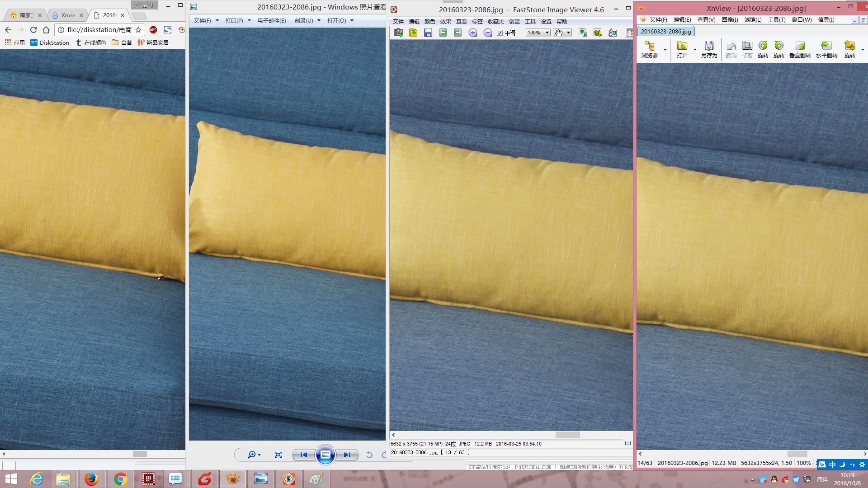This screenshot has width=868, height=488.
Task: Launch Firefox from Windows taskbar
Action: click(91, 479)
